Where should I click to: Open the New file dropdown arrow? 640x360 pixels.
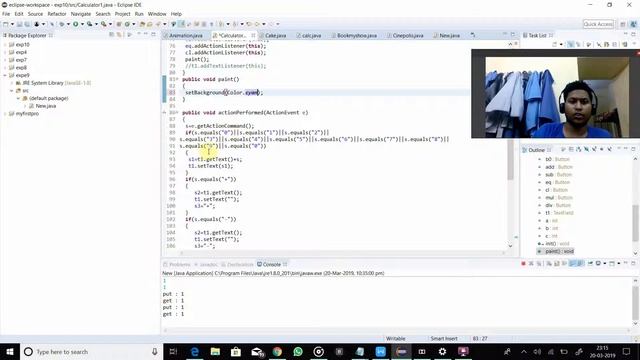12,24
